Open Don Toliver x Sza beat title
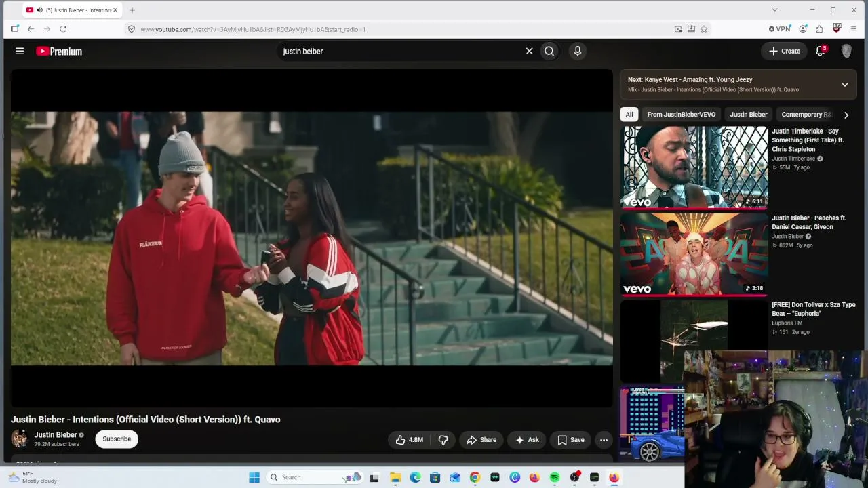The image size is (868, 488). click(814, 309)
